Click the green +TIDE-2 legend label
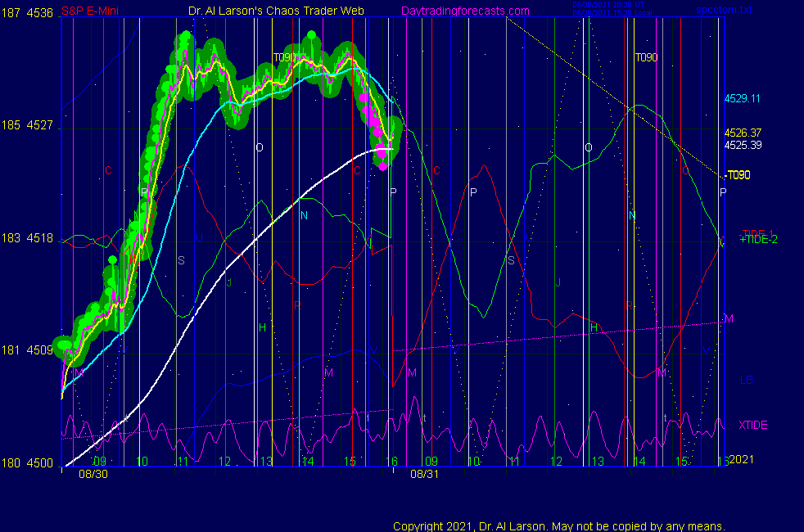Screen dimensions: 804x532 pos(758,240)
